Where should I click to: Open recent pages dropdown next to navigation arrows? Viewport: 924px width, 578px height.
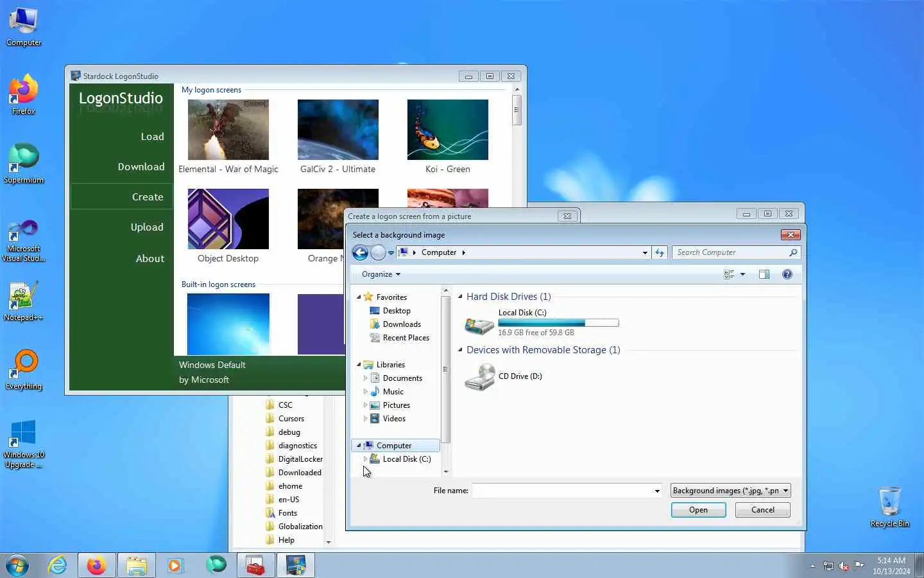[x=391, y=253]
